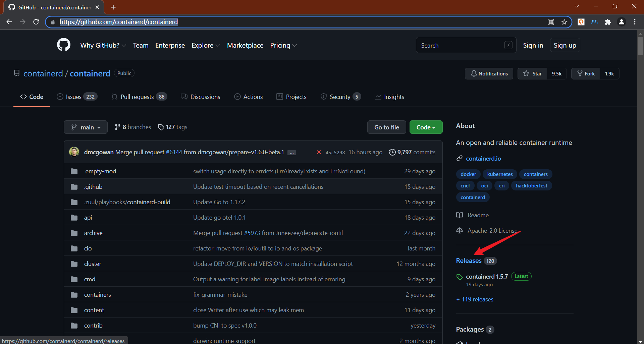Screen dimensions: 644x344
Task: Switch to the Code tab
Action: point(32,97)
